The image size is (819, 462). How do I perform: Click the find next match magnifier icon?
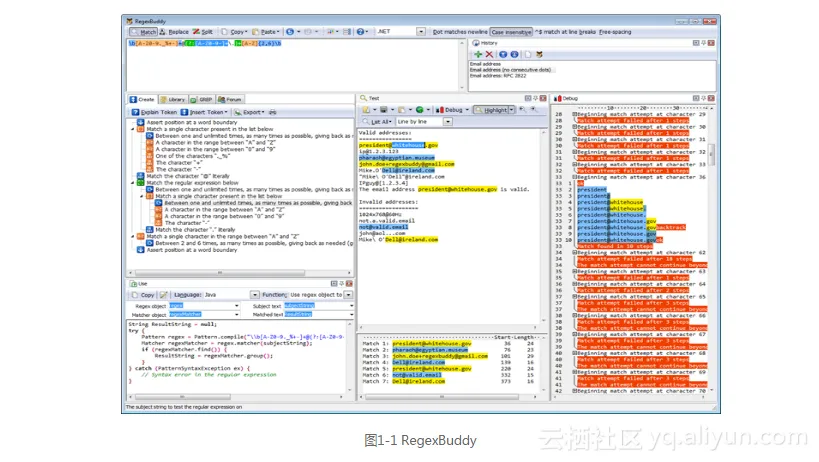click(x=533, y=110)
